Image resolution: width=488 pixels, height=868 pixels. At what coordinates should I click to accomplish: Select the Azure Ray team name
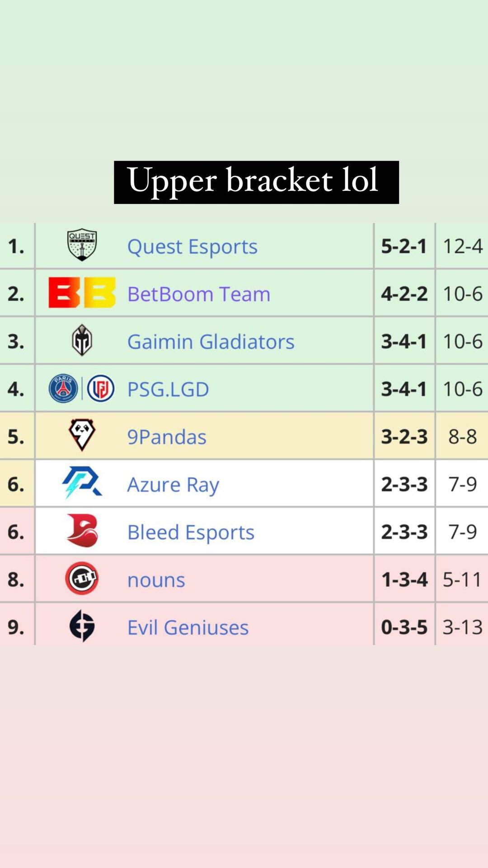click(x=174, y=485)
